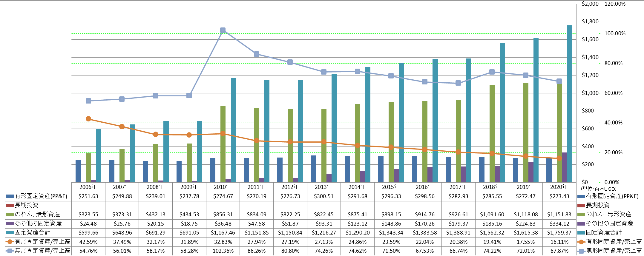Click the $1,167.46 cell
Screen dimensions: 644x256
click(223, 232)
